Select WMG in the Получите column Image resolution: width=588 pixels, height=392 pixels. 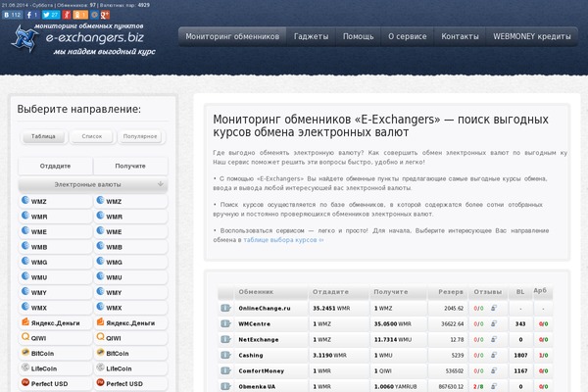click(130, 262)
